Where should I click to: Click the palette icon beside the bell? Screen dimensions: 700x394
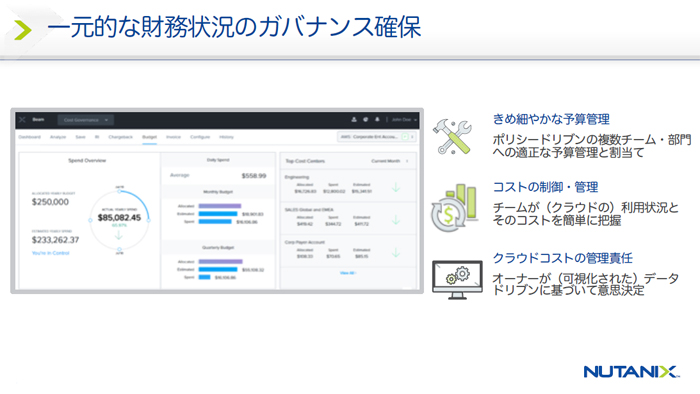(366, 120)
